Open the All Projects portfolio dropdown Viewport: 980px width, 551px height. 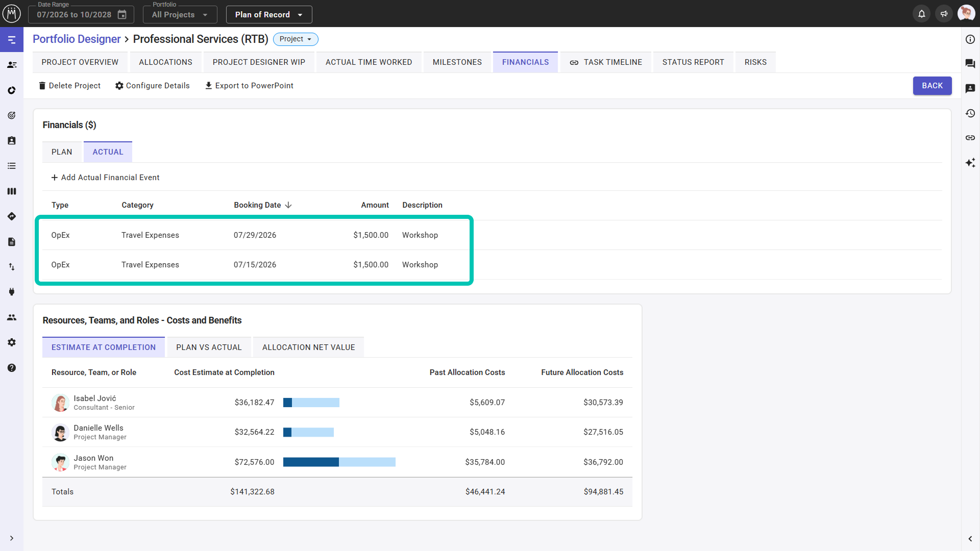pos(180,15)
